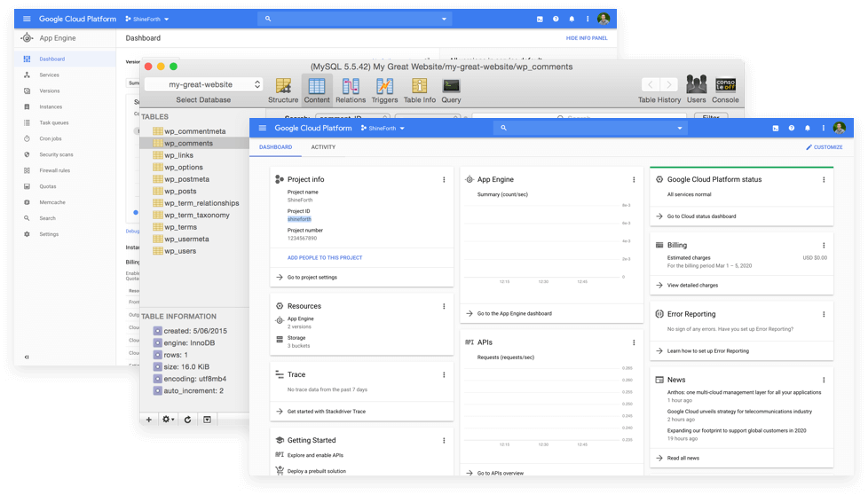This screenshot has width=868, height=495.
Task: Select wp_usermeta table
Action: pos(186,239)
